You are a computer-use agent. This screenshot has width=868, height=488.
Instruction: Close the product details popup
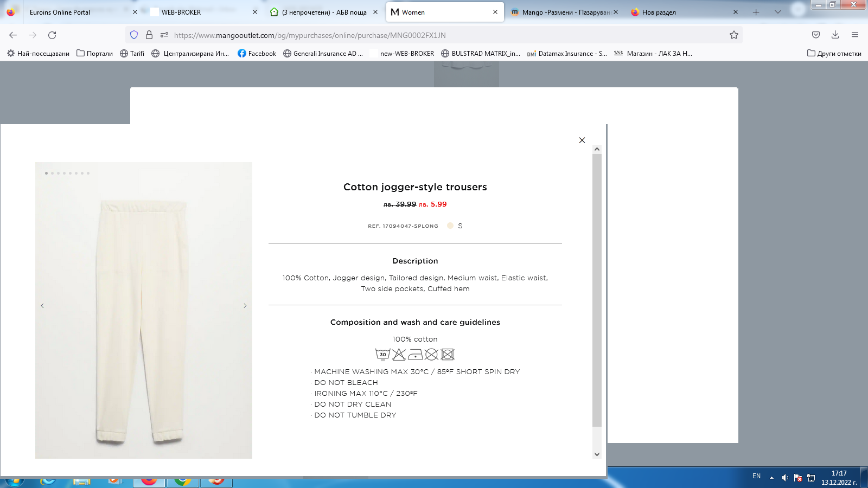(x=582, y=140)
